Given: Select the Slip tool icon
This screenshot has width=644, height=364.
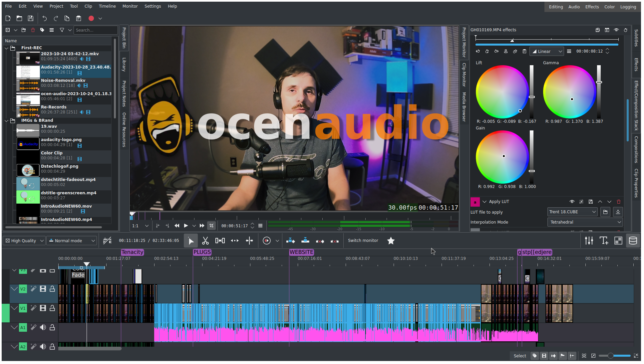Looking at the screenshot, I should click(x=235, y=241).
